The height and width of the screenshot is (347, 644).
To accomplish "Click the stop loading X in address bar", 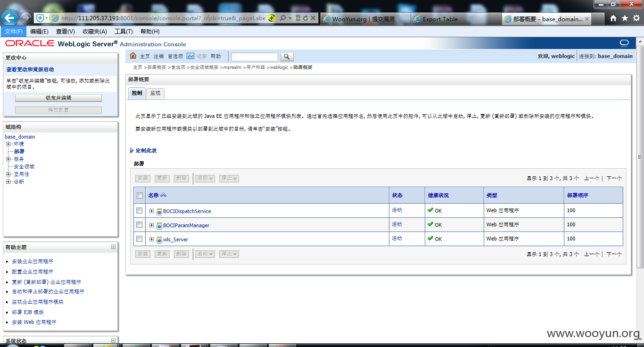I will (313, 18).
